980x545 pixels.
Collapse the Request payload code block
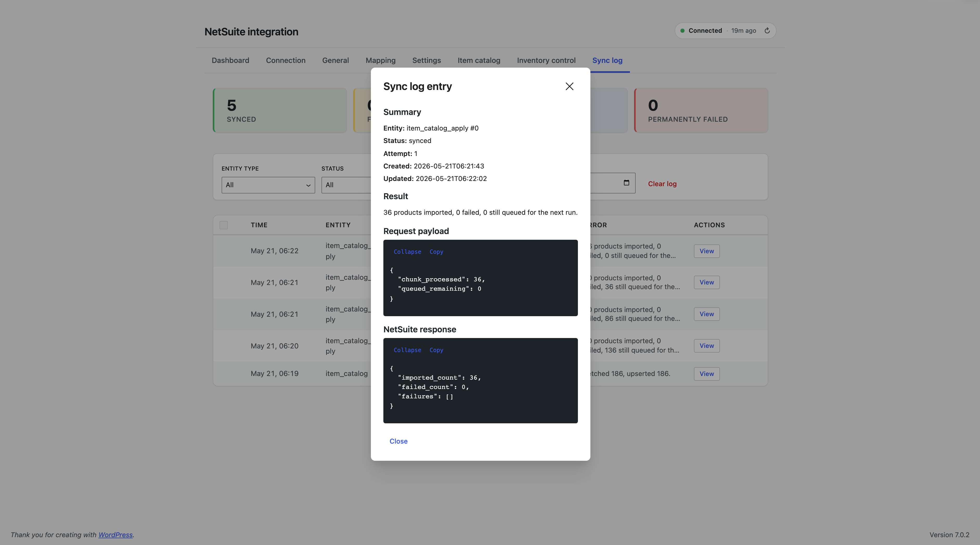point(408,252)
